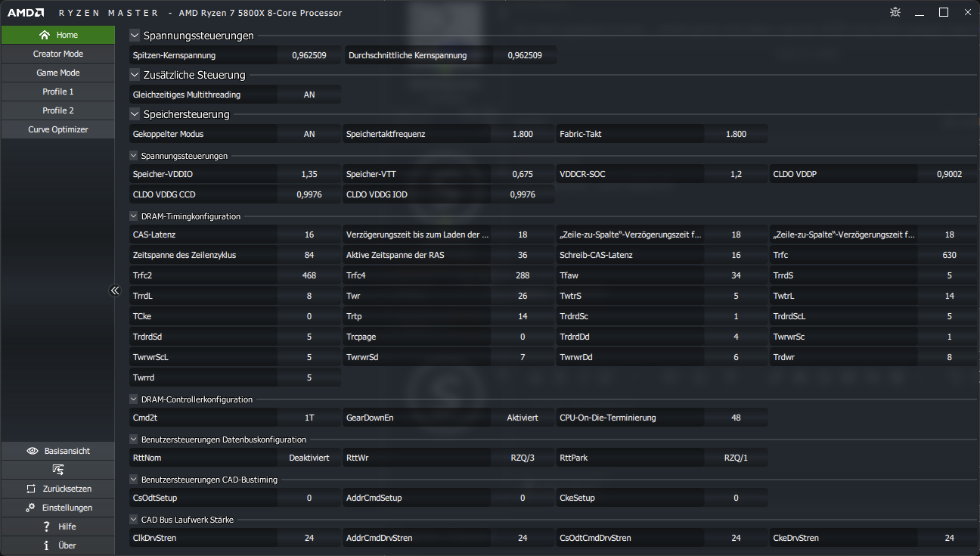Click CkeDrvStren value 24
980x556 pixels.
tap(949, 538)
